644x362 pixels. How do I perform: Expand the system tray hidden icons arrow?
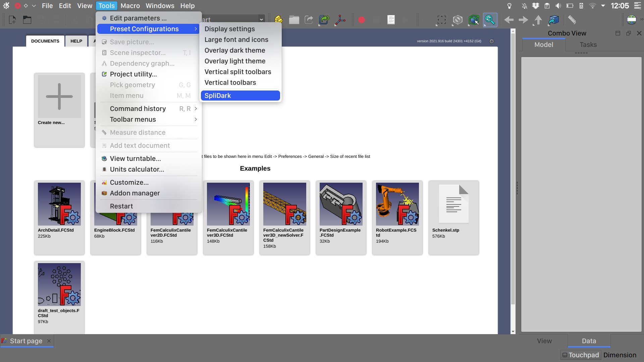click(603, 6)
